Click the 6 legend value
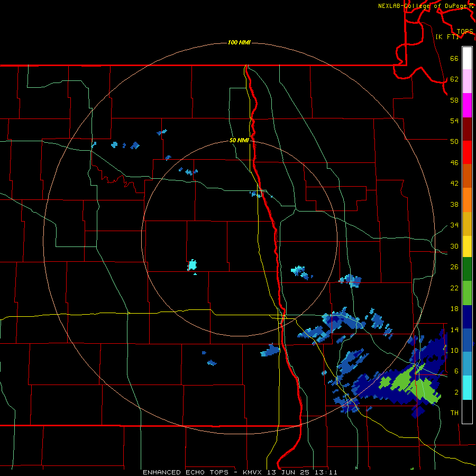Image resolution: width=476 pixels, height=476 pixels. pos(456,371)
